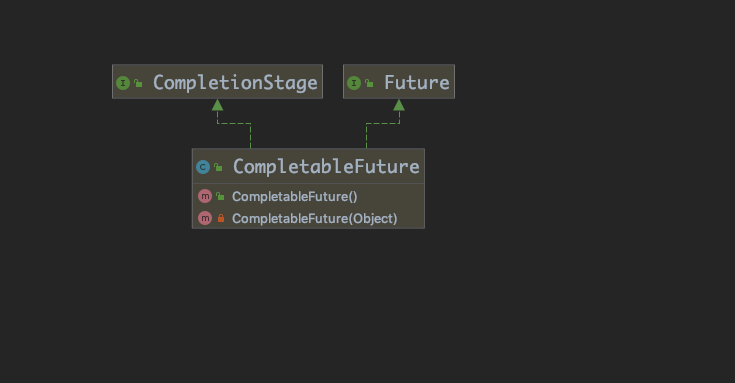Click the public visibility icon beside Future
This screenshot has width=735, height=383.
pos(369,83)
